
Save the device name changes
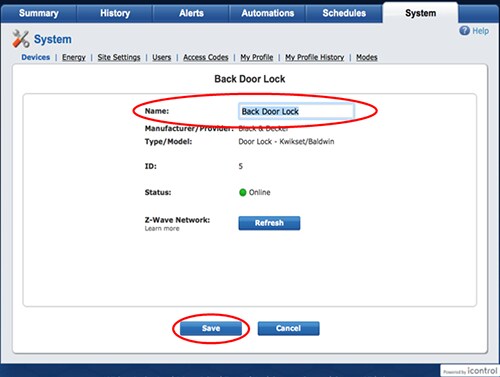pyautogui.click(x=211, y=328)
